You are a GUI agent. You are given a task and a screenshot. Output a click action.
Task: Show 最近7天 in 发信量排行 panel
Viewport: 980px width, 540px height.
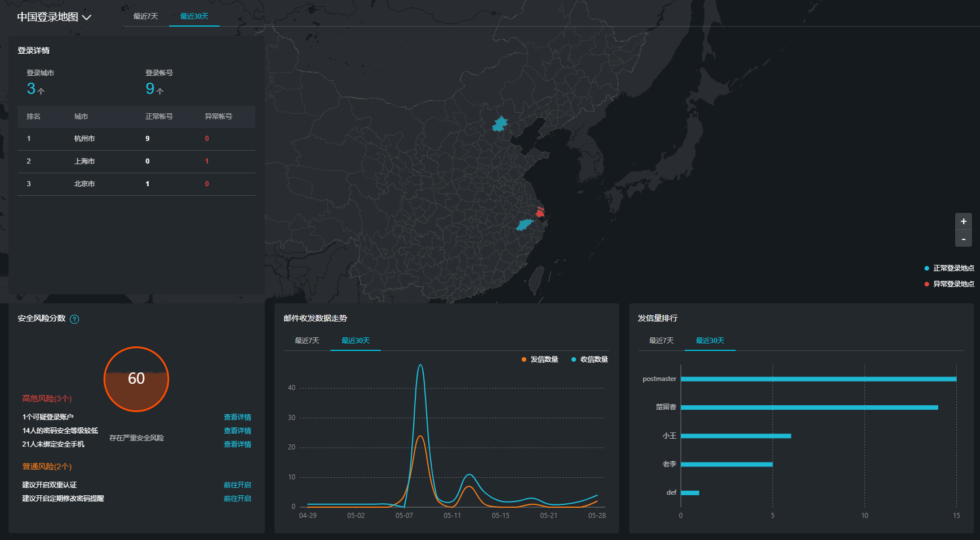pyautogui.click(x=661, y=341)
